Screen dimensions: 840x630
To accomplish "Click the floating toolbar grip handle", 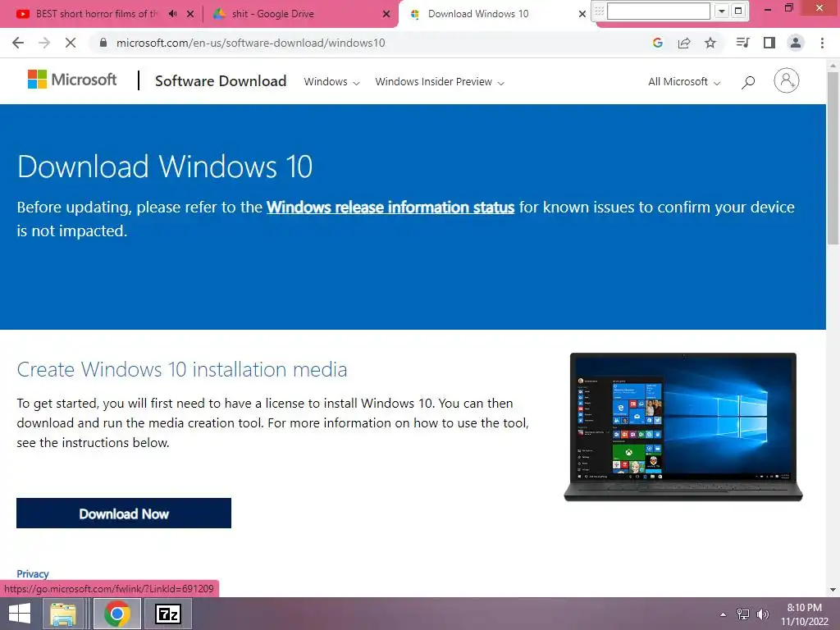I will pos(600,11).
